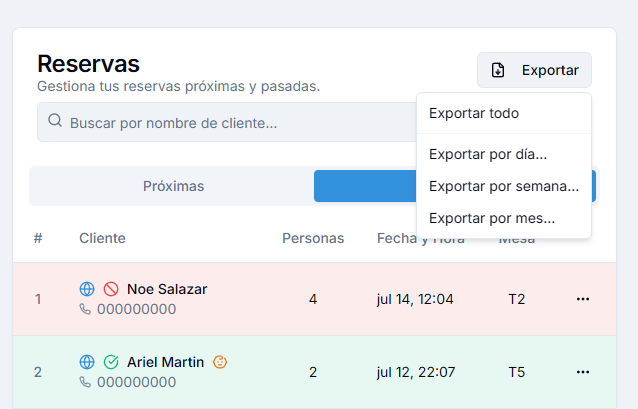Choose 'Exportar por mes...' menu entry
This screenshot has width=638, height=409.
492,218
